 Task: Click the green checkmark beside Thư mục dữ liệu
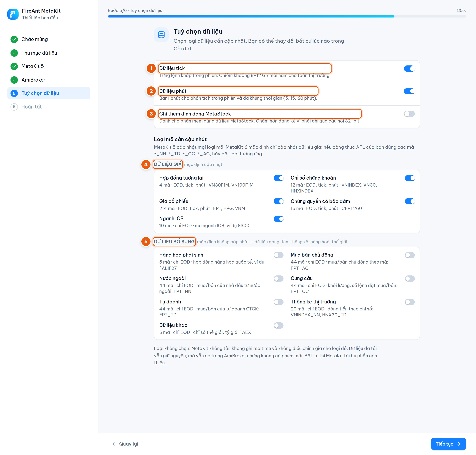pyautogui.click(x=14, y=53)
